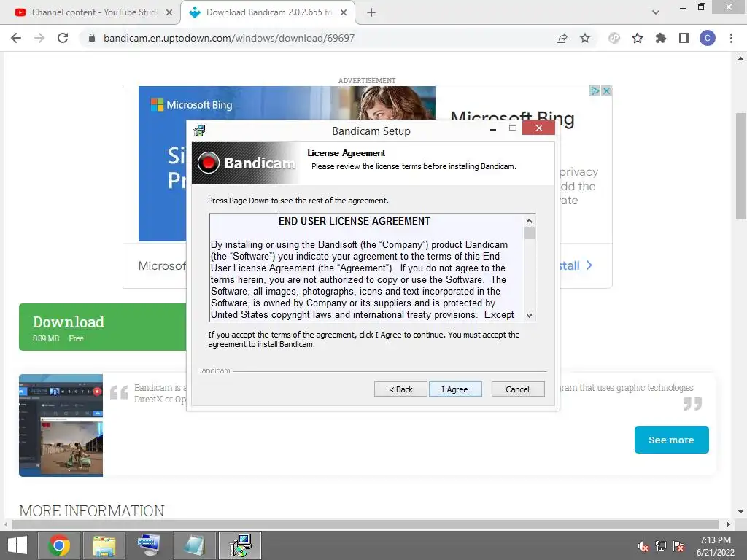Click the Bandicam Setup title bar icon
This screenshot has height=560, width=747.
(200, 130)
